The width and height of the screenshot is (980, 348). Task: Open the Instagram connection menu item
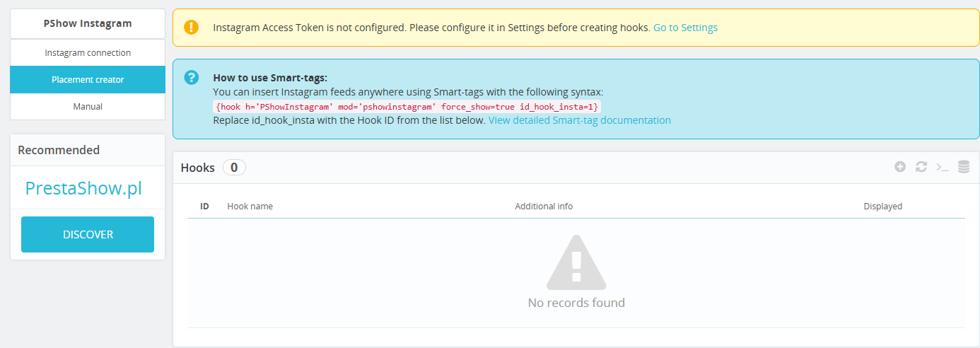[x=88, y=53]
